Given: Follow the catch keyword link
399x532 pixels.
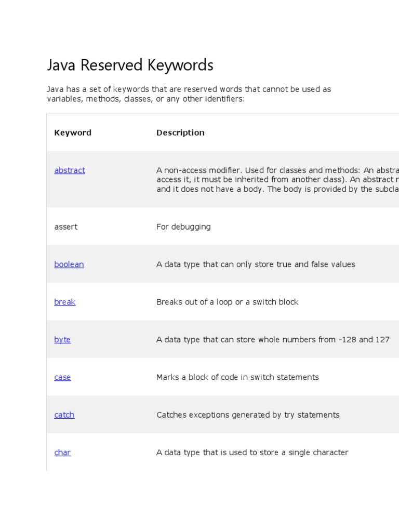Looking at the screenshot, I should click(64, 415).
